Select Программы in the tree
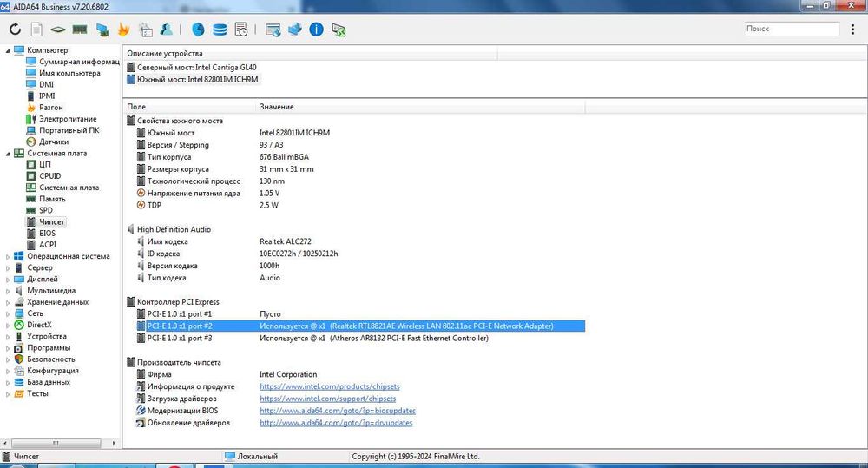 tap(42, 348)
